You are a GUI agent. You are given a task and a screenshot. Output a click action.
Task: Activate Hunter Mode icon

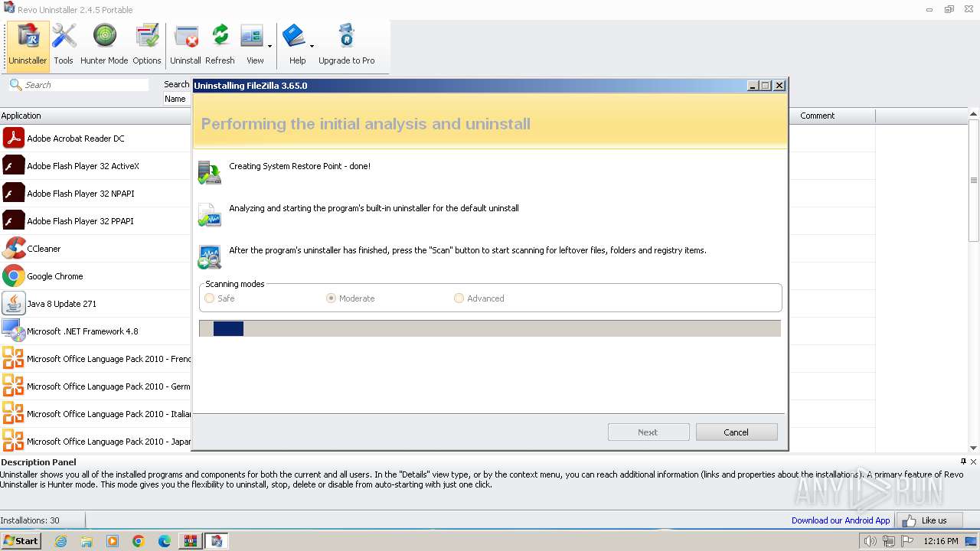tap(104, 45)
